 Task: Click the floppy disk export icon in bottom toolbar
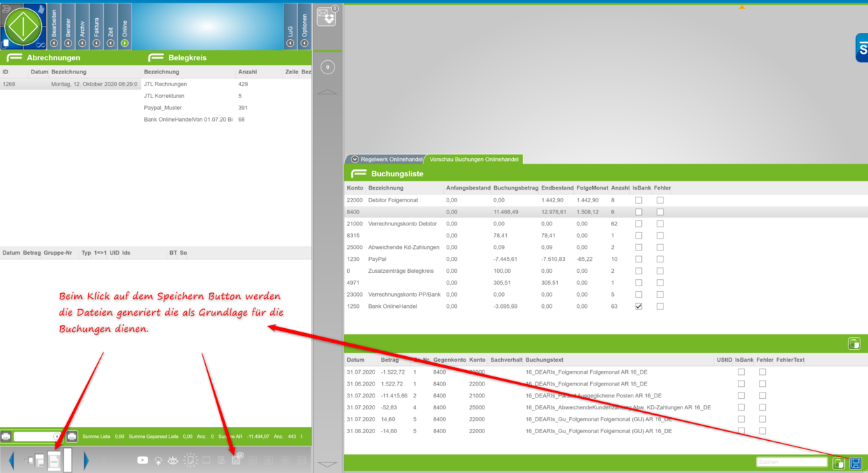237,459
